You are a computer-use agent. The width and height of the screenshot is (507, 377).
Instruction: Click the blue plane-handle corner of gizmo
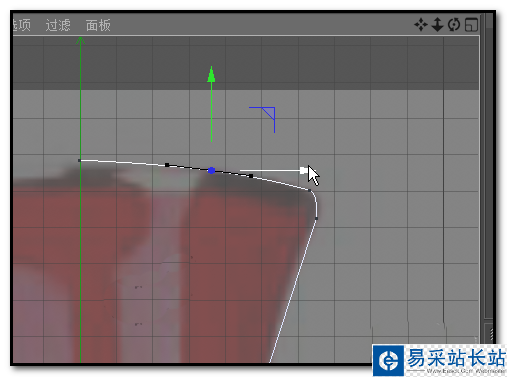[x=268, y=113]
